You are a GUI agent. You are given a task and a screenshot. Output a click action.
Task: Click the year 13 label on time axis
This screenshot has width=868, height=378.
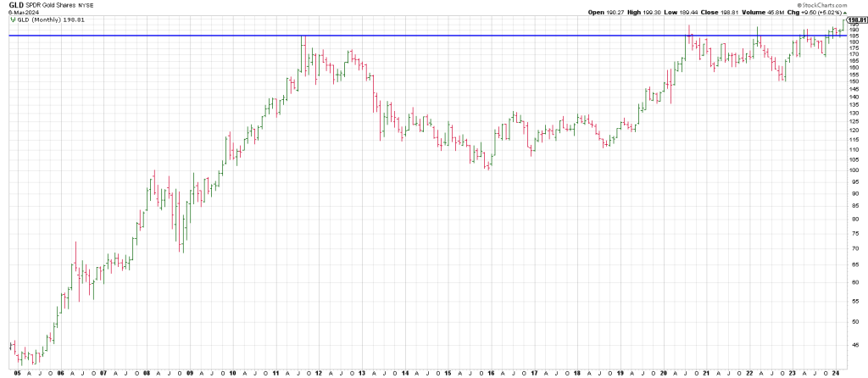point(362,372)
